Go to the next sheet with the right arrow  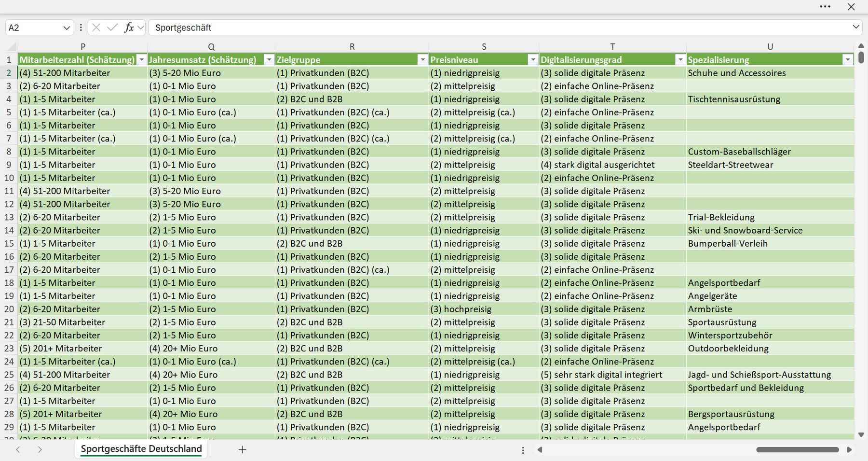pyautogui.click(x=40, y=449)
